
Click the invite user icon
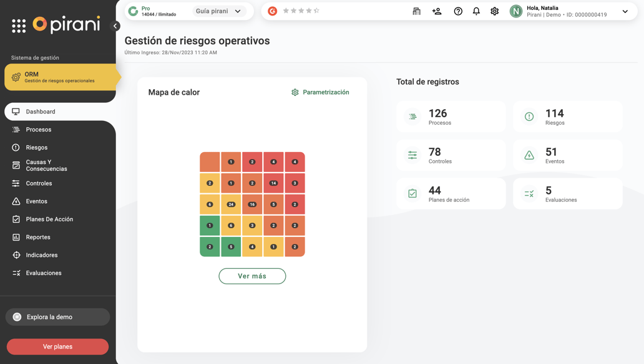[436, 11]
